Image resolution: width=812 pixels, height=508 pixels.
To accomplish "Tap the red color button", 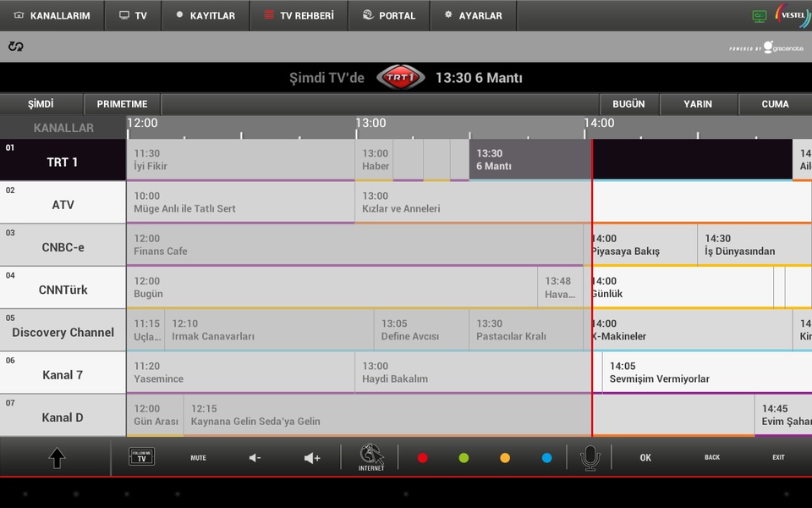I will pyautogui.click(x=423, y=458).
